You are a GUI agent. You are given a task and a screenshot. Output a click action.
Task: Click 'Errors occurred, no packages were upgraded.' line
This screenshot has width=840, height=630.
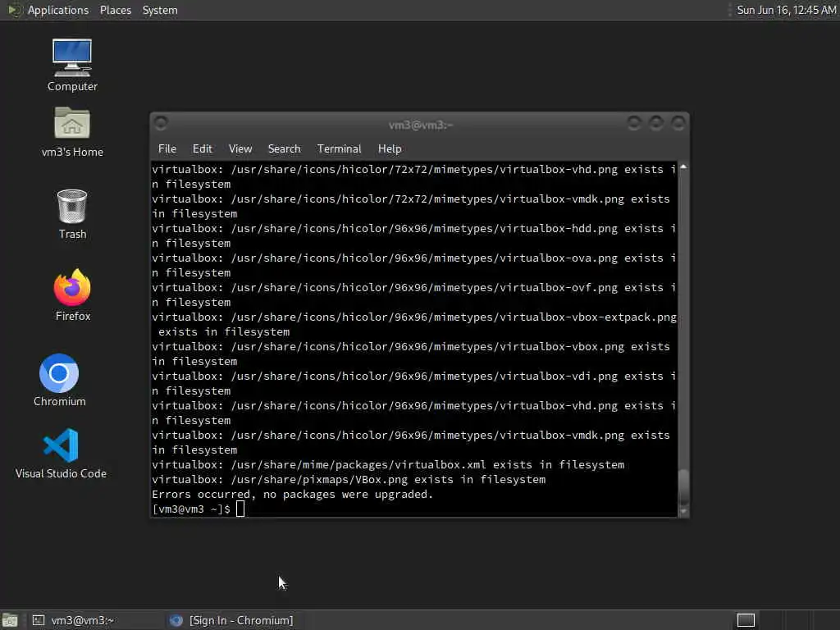pyautogui.click(x=292, y=494)
